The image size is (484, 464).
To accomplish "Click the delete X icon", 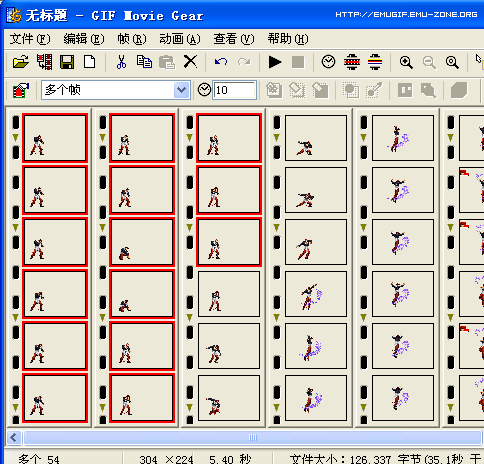I will coord(190,62).
